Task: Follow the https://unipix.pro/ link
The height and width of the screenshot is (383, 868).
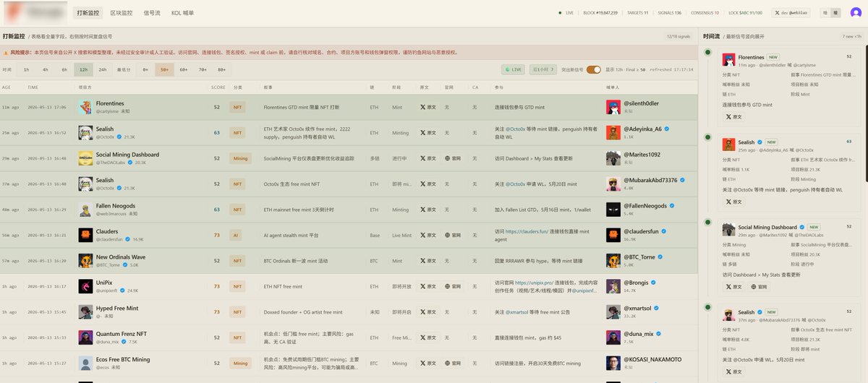Action: click(533, 283)
